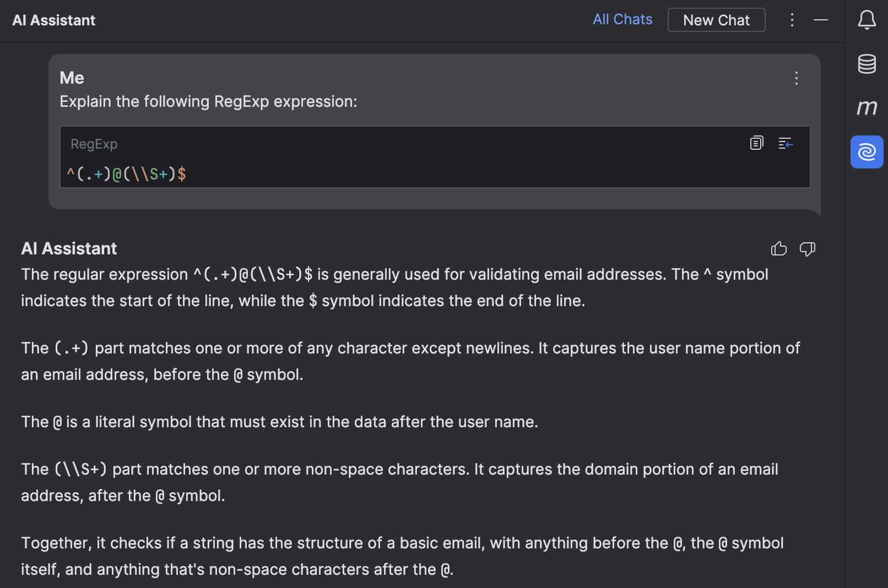The height and width of the screenshot is (588, 888).
Task: Click the "Explain the following RegExp expression" text
Action: coord(208,102)
